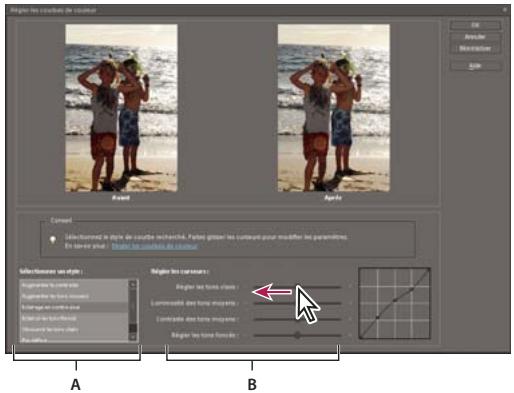Click the style list scroll-up arrow
Image resolution: width=514 pixels, height=393 pixels.
click(x=133, y=284)
